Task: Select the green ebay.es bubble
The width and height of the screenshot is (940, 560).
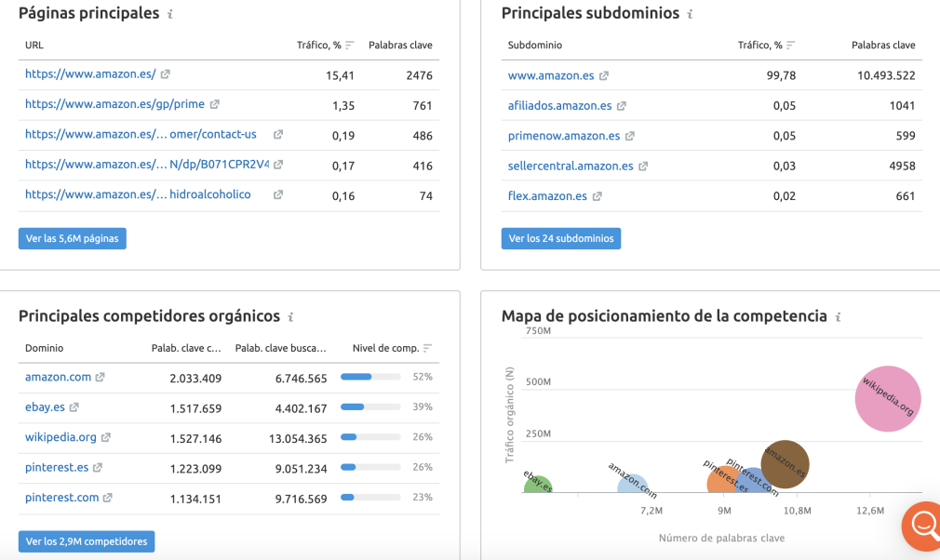Action: pos(537,485)
